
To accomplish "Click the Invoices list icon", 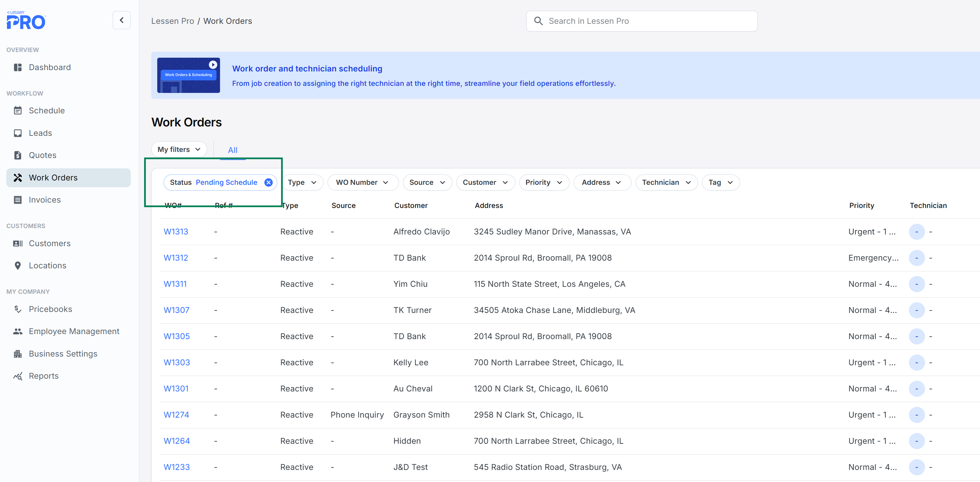I will click(x=17, y=200).
